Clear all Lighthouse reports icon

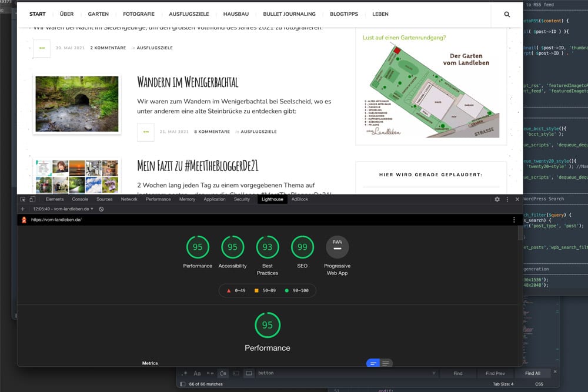101,209
